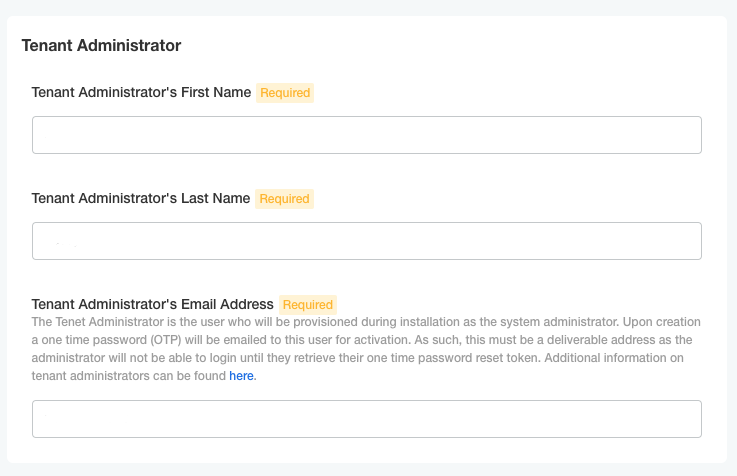
Task: Click the "password reset token" text
Action: click(488, 358)
